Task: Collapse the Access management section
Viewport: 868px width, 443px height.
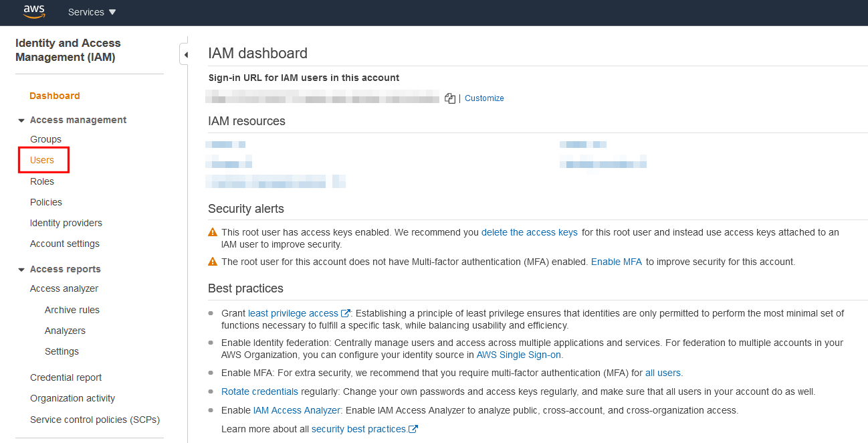Action: 21,120
